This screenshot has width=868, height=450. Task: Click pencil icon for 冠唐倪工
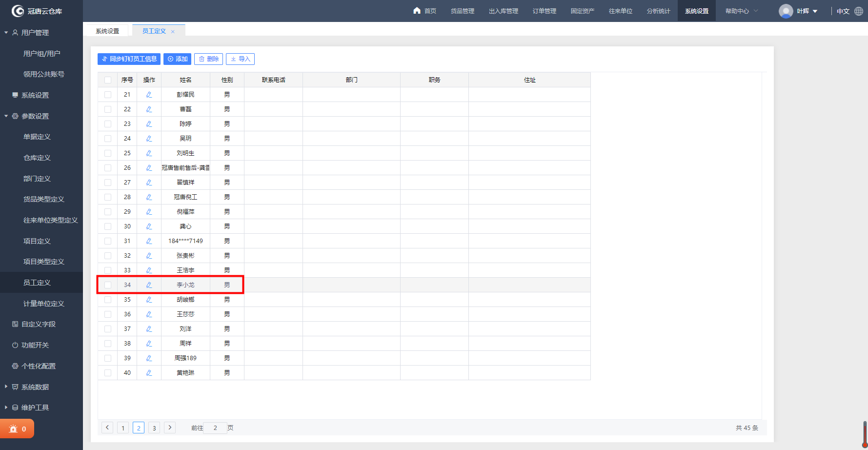pyautogui.click(x=149, y=197)
